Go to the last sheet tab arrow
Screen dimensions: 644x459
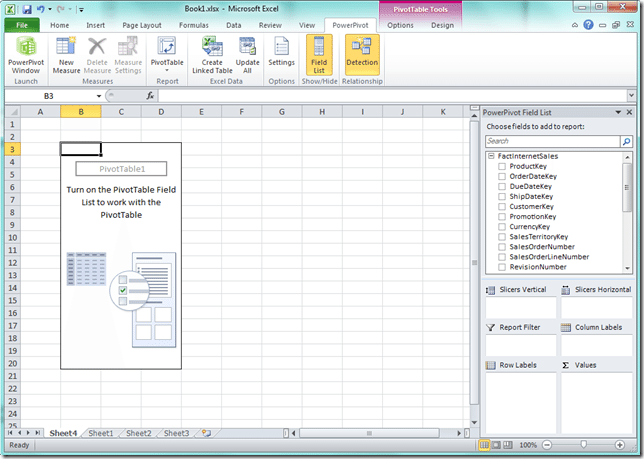point(37,433)
